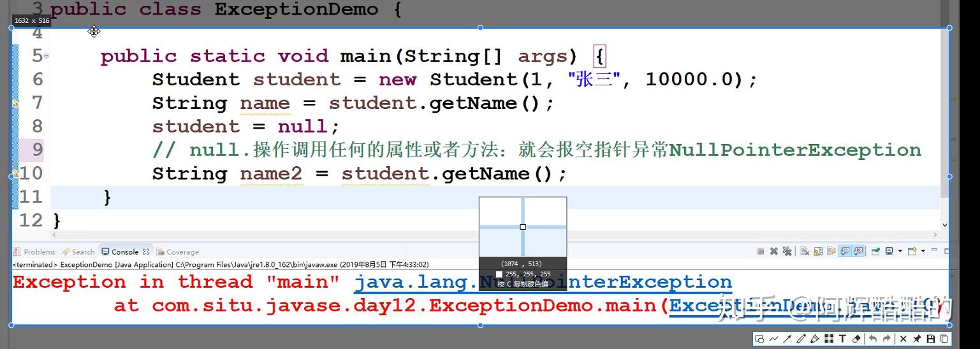The image size is (980, 349).
Task: Undo the last annotation
Action: click(873, 339)
